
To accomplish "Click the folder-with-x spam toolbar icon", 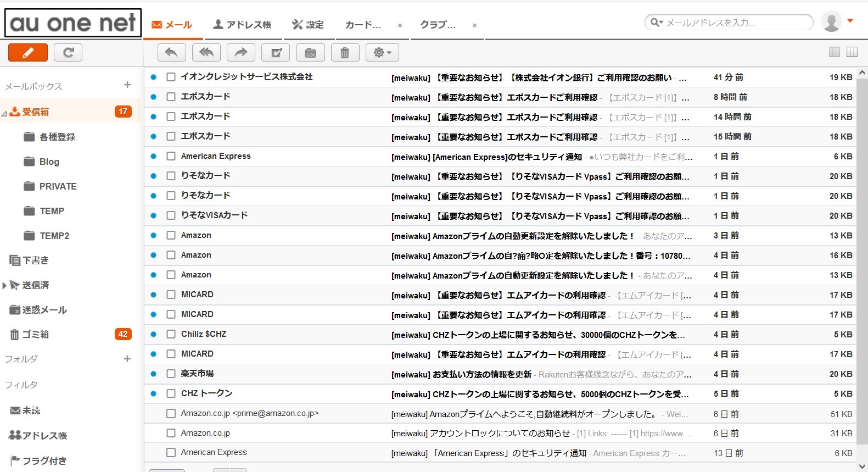I will click(310, 53).
